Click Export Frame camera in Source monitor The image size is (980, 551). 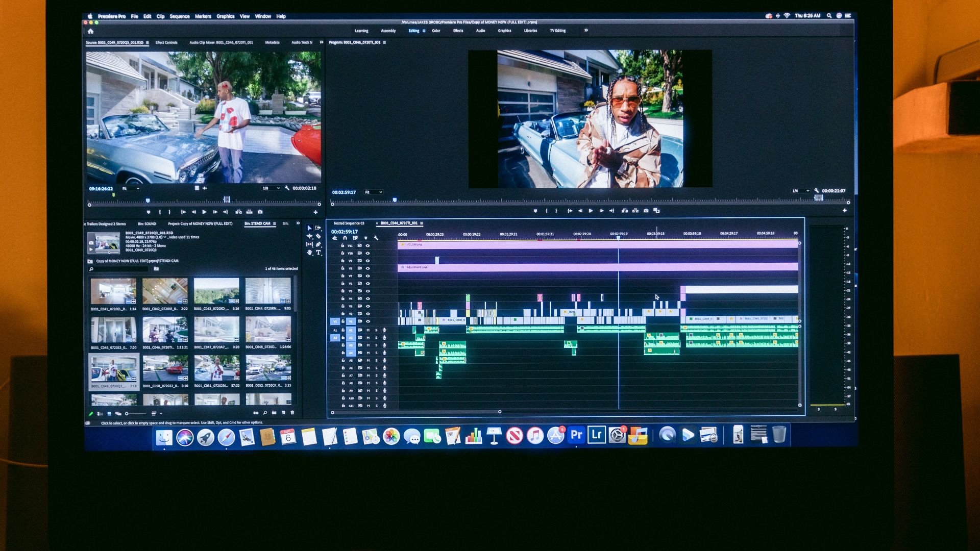260,212
